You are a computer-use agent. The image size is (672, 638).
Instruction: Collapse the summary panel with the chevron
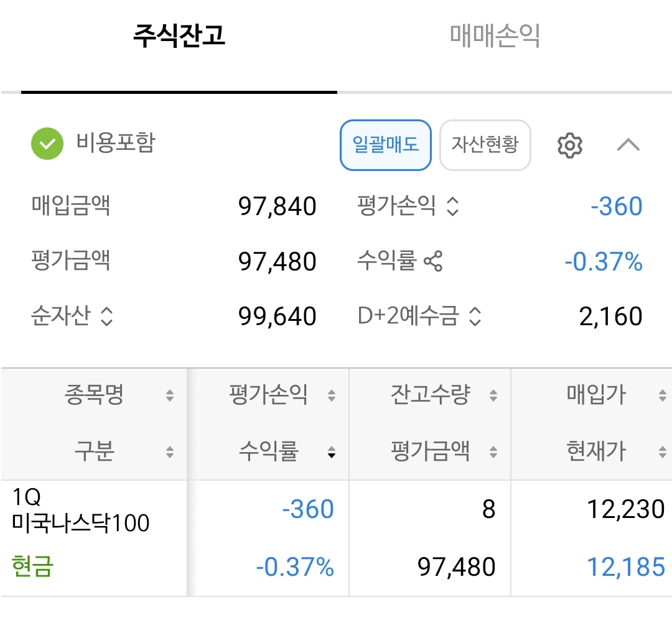pos(629,145)
